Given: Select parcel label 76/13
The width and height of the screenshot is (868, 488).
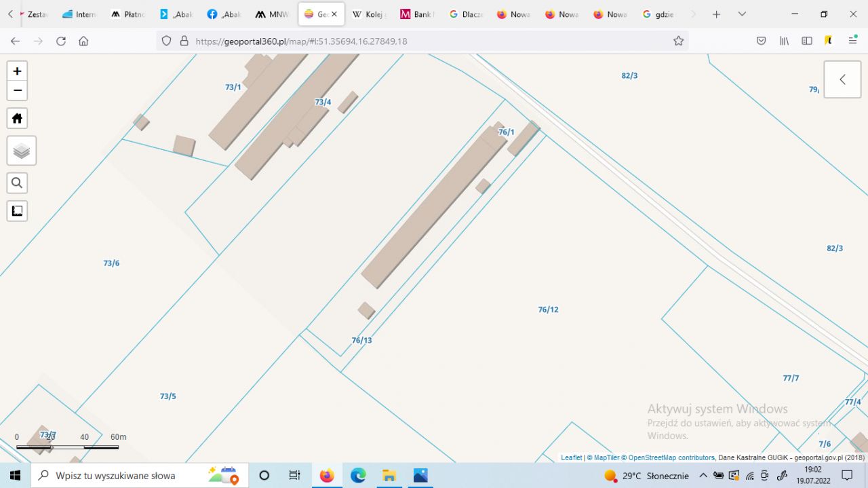Looking at the screenshot, I should [x=362, y=340].
